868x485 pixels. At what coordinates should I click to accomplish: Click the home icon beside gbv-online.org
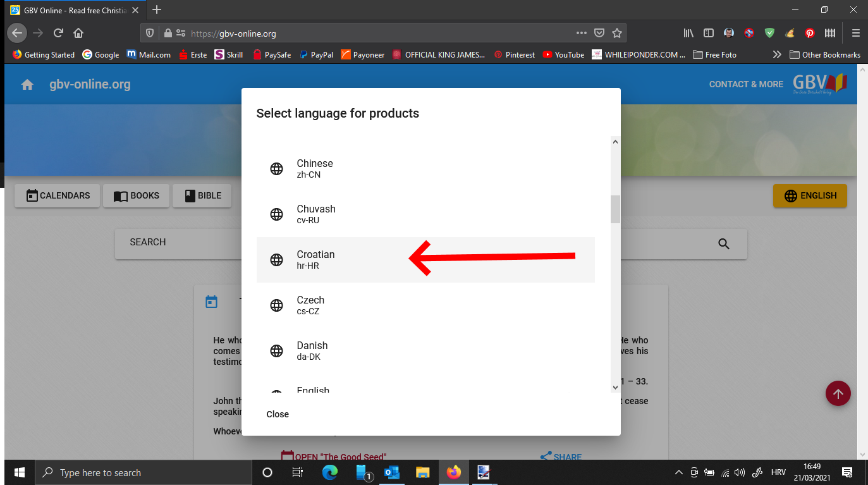27,85
